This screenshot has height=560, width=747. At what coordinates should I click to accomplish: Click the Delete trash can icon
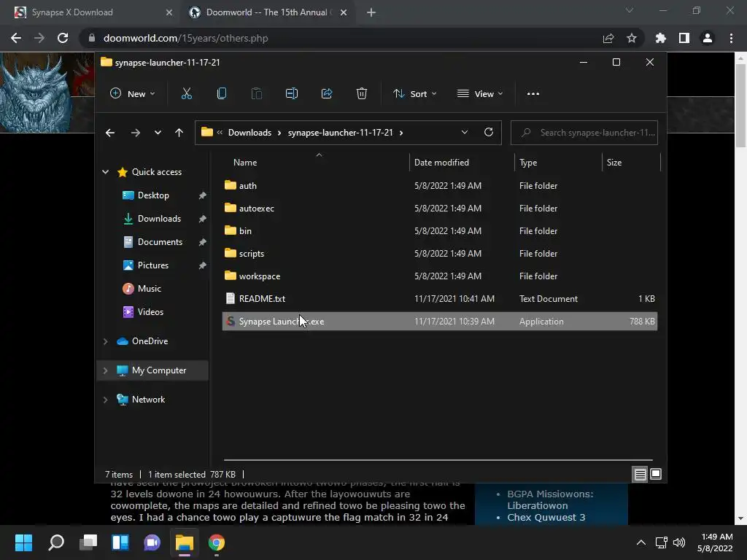point(362,94)
